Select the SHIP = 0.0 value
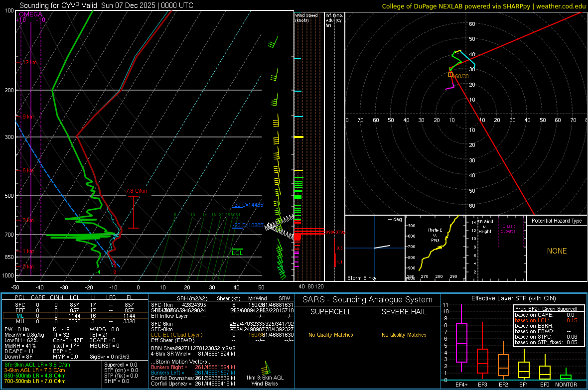The width and height of the screenshot is (588, 390). point(117,381)
